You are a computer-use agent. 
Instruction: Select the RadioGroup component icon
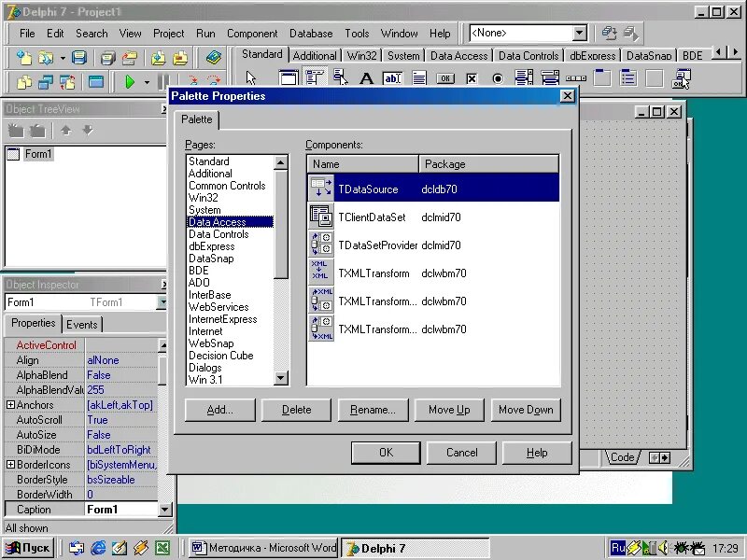click(x=627, y=78)
